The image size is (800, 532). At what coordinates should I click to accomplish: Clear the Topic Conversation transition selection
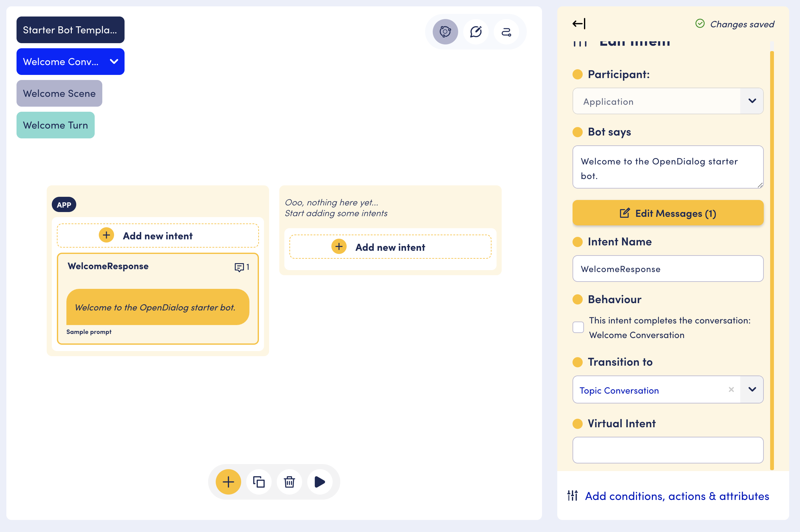(x=731, y=389)
